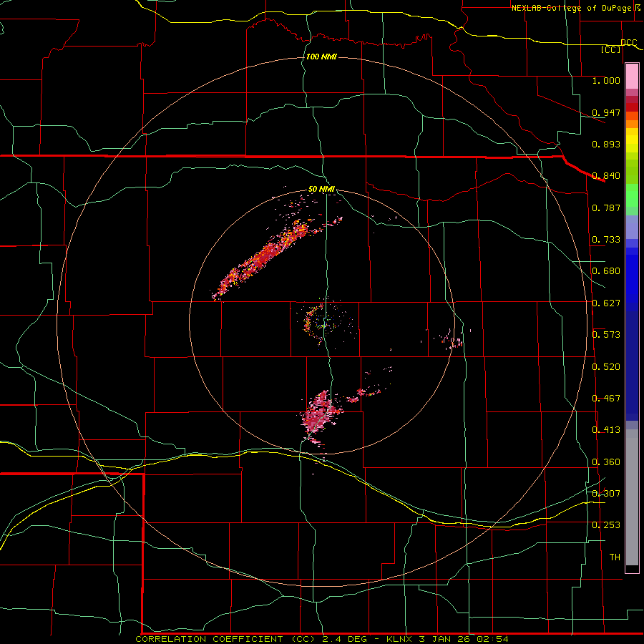
Task: Select the 0.680 value on the scale
Action: (606, 271)
